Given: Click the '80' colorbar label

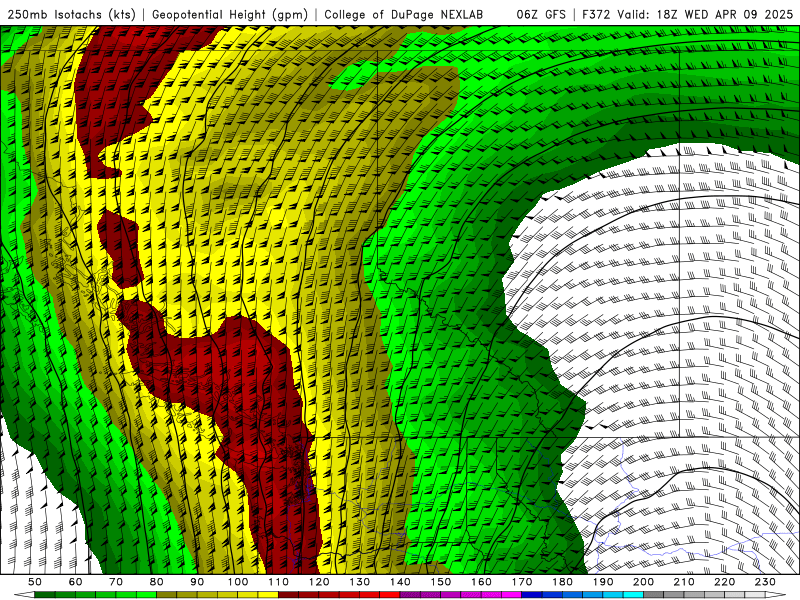Looking at the screenshot, I should 157,582.
